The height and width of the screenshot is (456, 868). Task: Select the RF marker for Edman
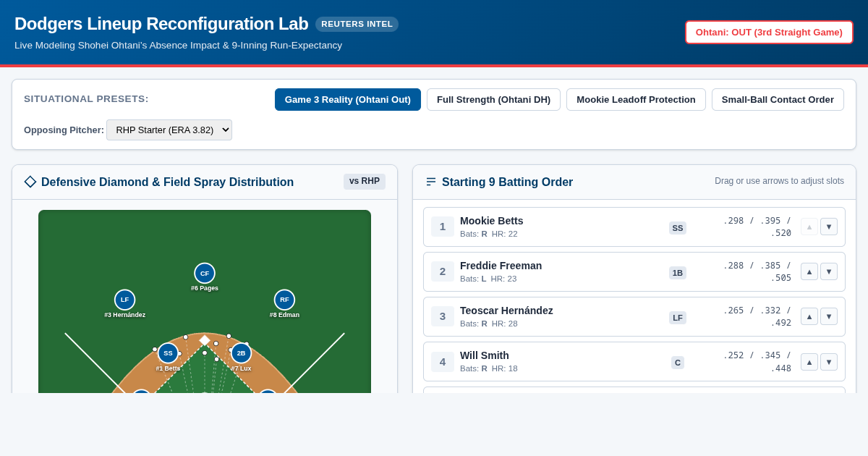coord(284,300)
